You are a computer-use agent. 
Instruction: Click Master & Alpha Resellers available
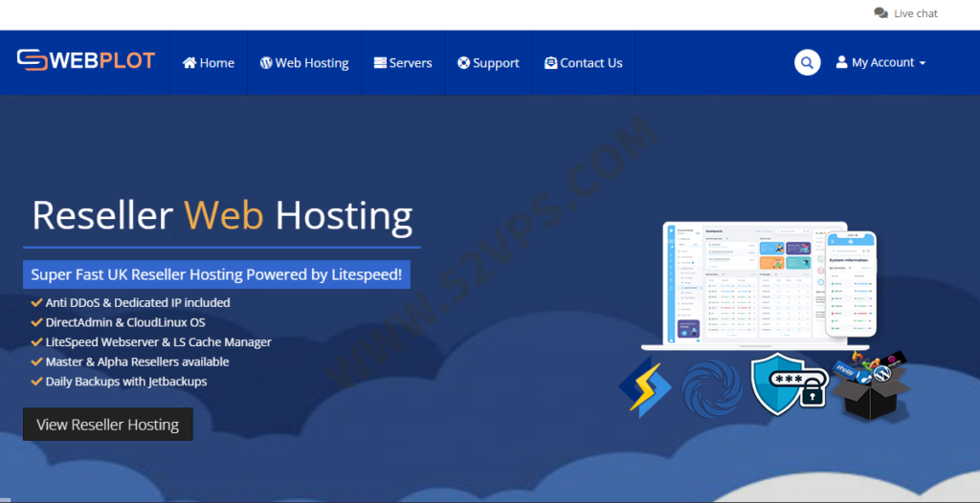tap(137, 361)
